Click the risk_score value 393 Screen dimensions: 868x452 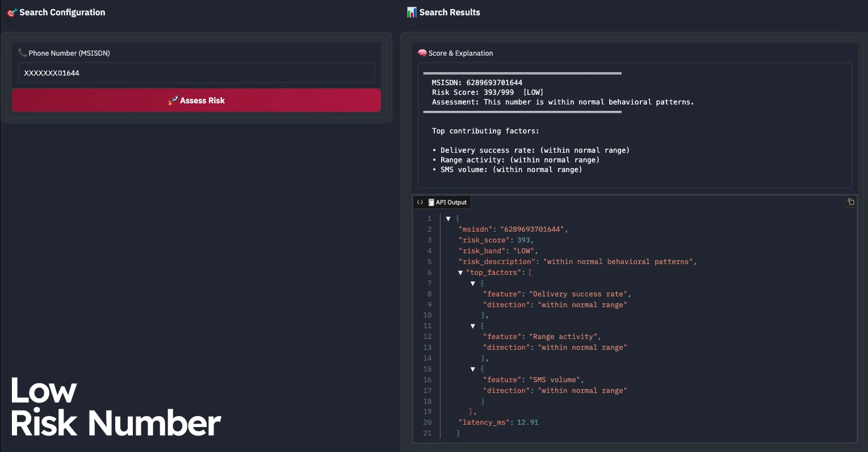[x=523, y=240]
